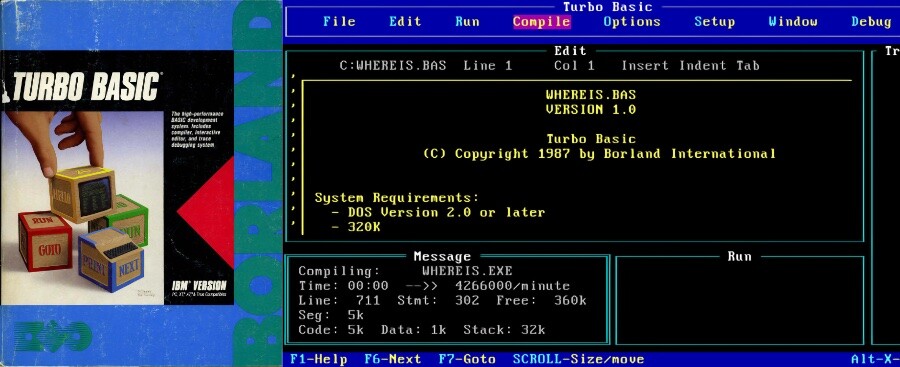This screenshot has width=900, height=367.
Task: Click the Stmt: 302 value
Action: point(438,300)
